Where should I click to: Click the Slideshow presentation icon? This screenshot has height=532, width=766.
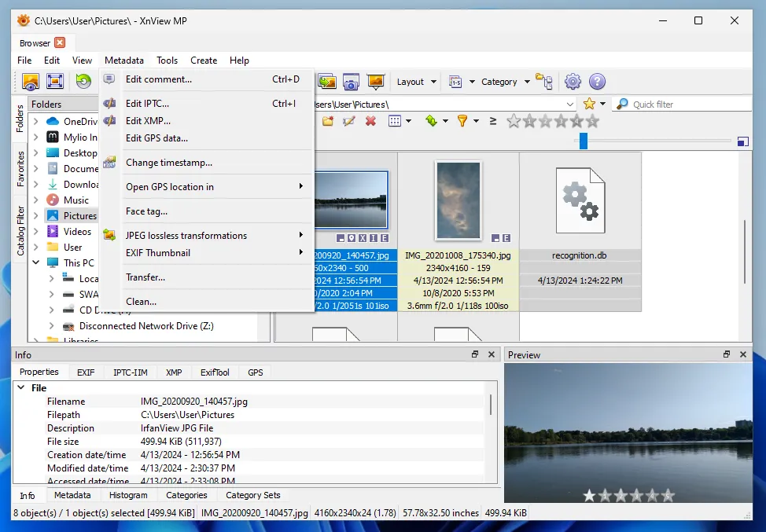[x=376, y=82]
